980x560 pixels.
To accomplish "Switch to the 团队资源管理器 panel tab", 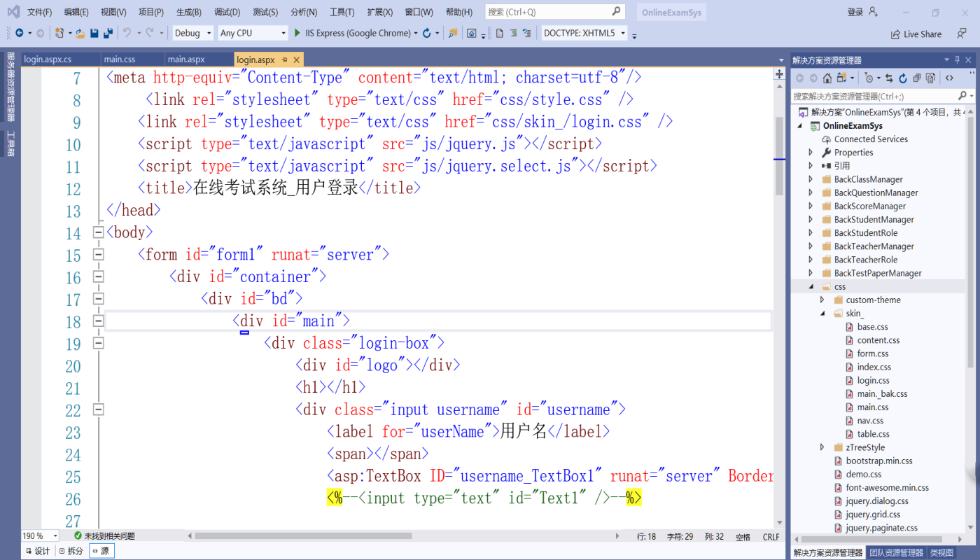I will click(896, 552).
